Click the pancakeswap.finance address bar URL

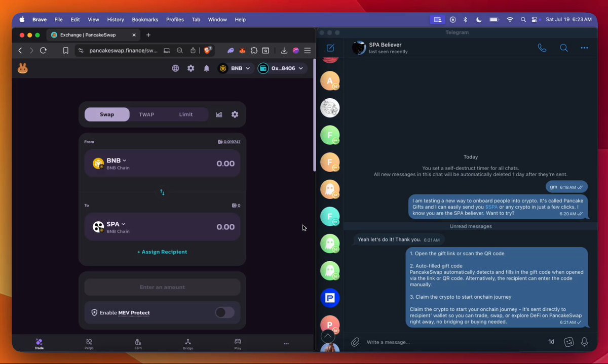point(123,51)
